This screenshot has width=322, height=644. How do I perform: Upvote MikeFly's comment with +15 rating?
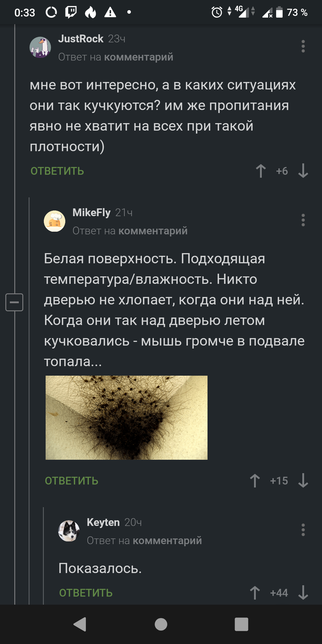[x=255, y=481]
